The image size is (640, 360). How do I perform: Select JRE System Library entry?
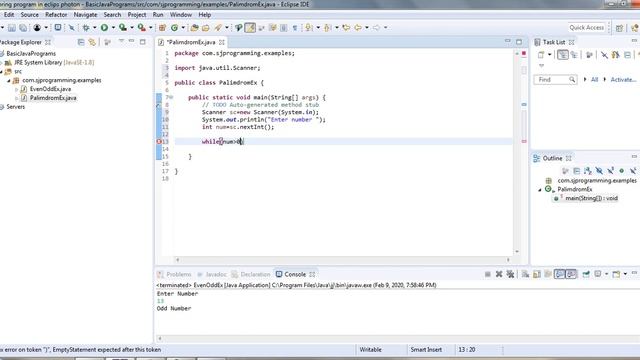(54, 62)
